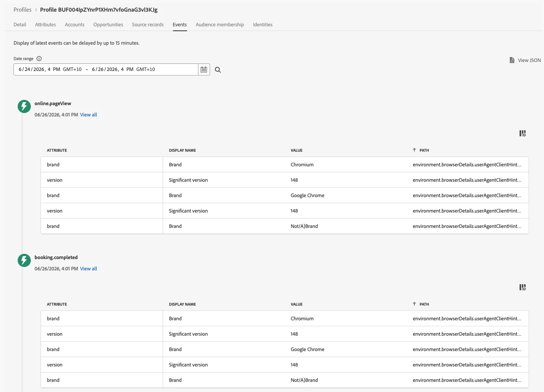Sort online.pageView table by Path arrow
The height and width of the screenshot is (392, 544).
tap(414, 150)
